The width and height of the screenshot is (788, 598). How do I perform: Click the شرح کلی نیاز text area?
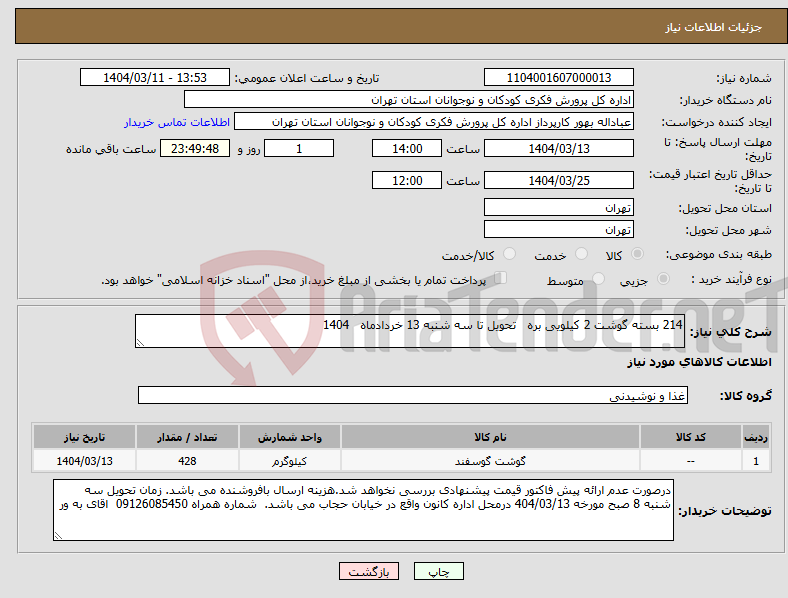point(410,331)
